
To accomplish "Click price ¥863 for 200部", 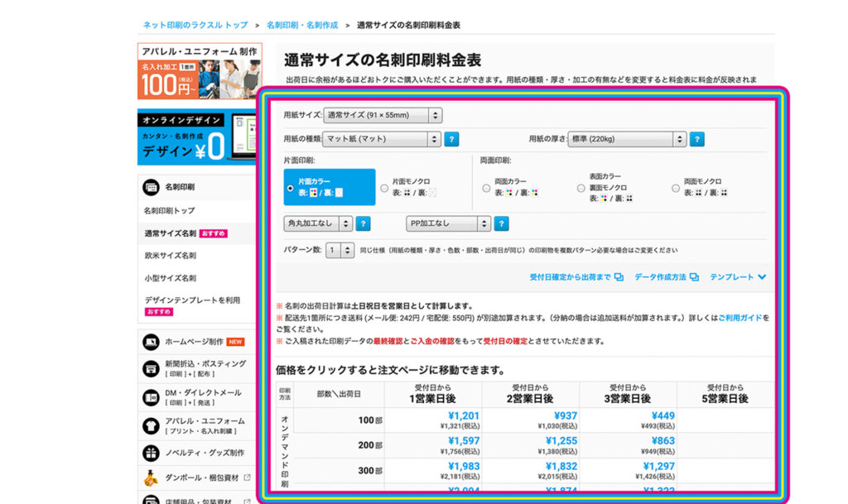I will 663,441.
